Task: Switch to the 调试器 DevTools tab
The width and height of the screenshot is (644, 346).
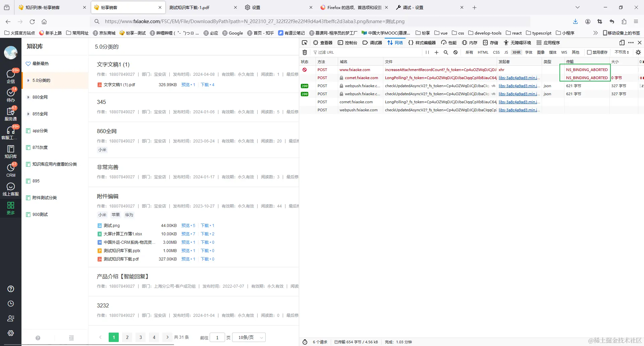Action: tap(372, 43)
